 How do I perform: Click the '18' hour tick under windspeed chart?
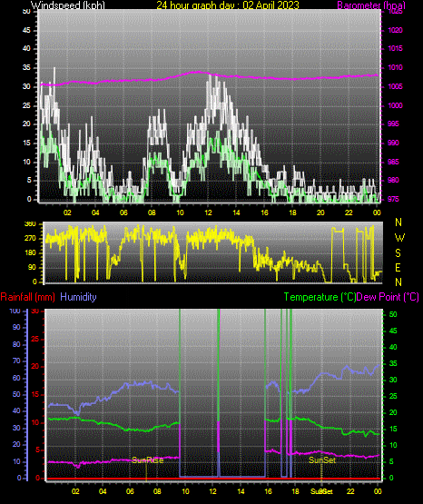pos(292,212)
